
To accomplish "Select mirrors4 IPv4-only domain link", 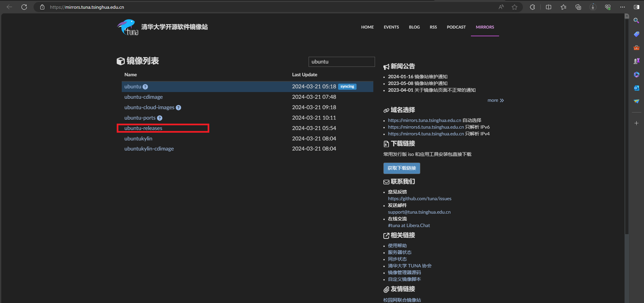I will point(426,134).
